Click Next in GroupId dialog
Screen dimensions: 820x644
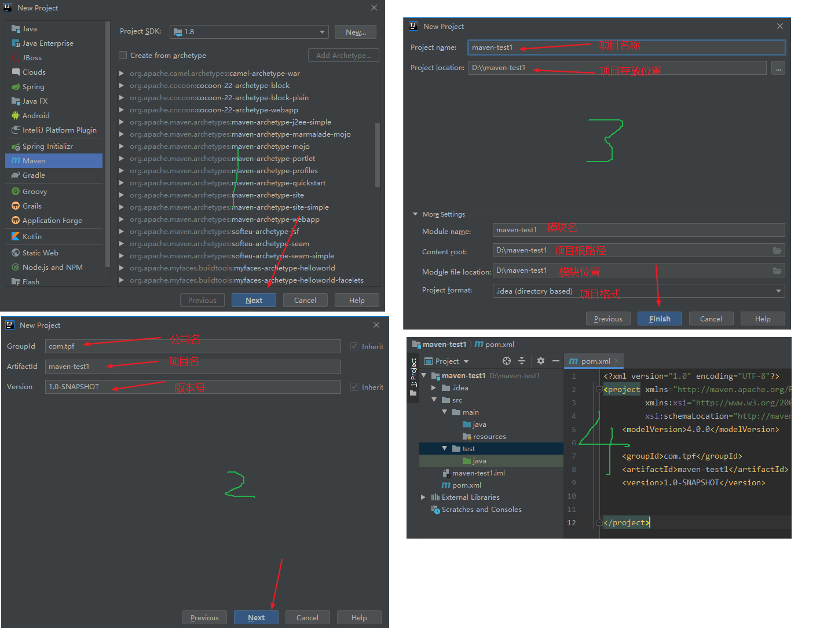[x=256, y=617]
